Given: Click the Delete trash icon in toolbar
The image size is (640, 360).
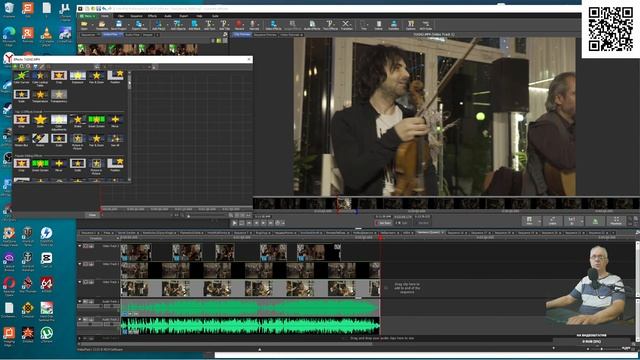Looking at the screenshot, I should tap(378, 24).
